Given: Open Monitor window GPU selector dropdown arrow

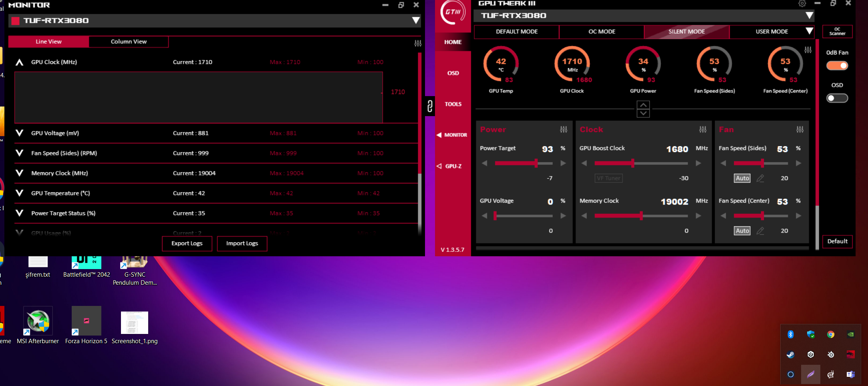Looking at the screenshot, I should point(416,20).
